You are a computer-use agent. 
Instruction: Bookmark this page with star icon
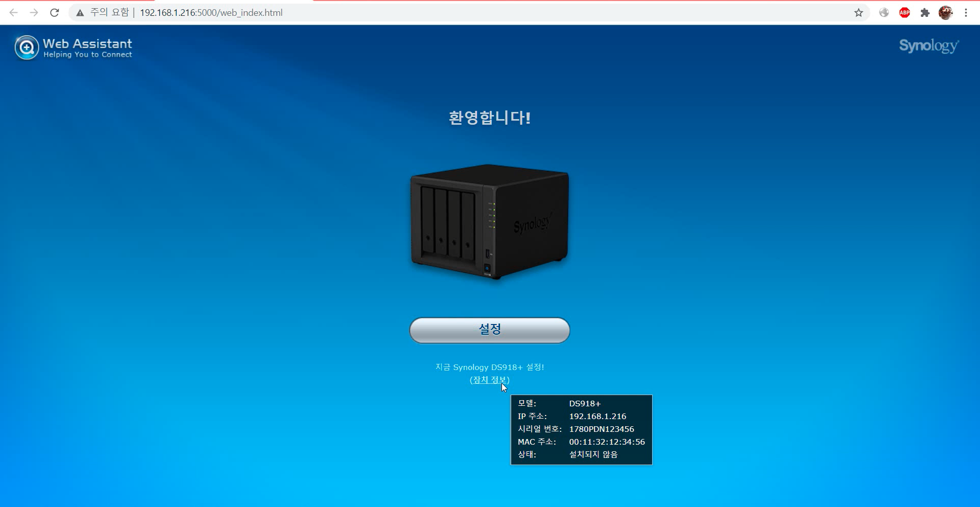[x=858, y=13]
